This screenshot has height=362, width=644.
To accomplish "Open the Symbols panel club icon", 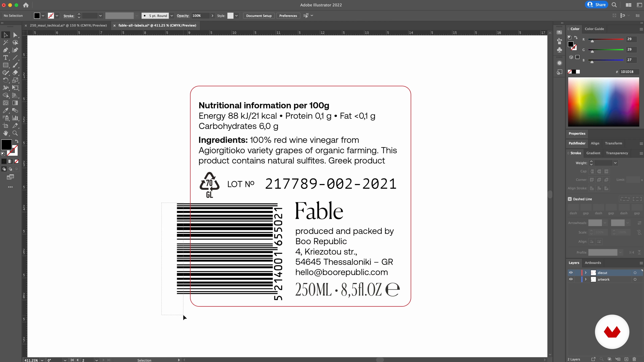I will point(559,50).
